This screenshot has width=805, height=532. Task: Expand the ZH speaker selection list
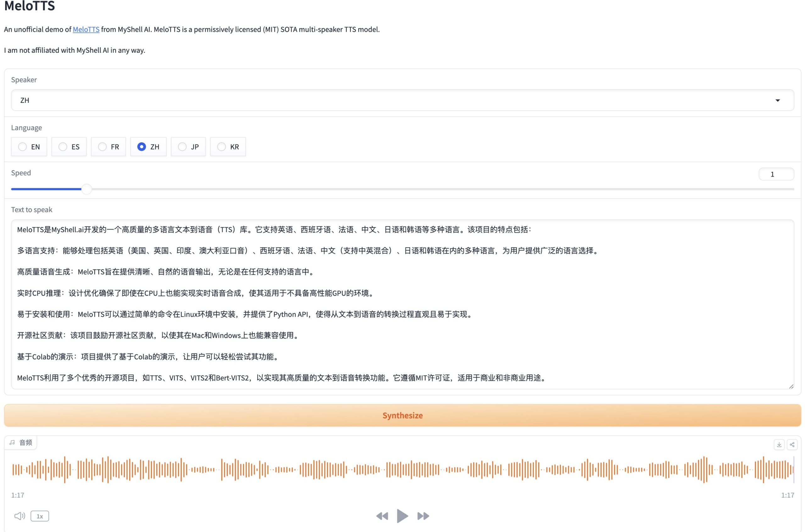click(778, 100)
